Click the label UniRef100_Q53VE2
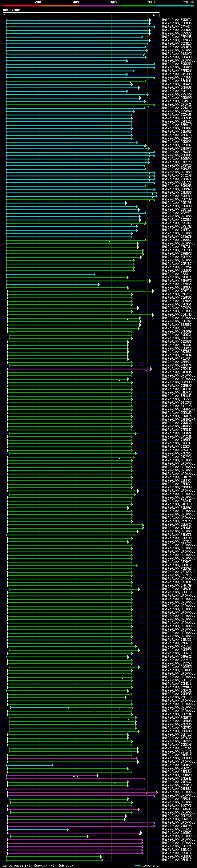 pyautogui.click(x=177, y=213)
